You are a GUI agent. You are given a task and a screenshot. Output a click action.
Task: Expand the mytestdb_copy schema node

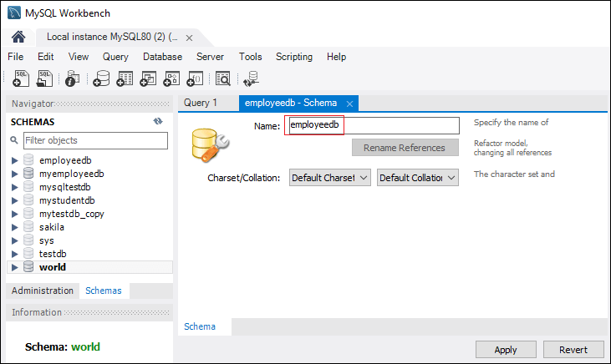point(15,214)
